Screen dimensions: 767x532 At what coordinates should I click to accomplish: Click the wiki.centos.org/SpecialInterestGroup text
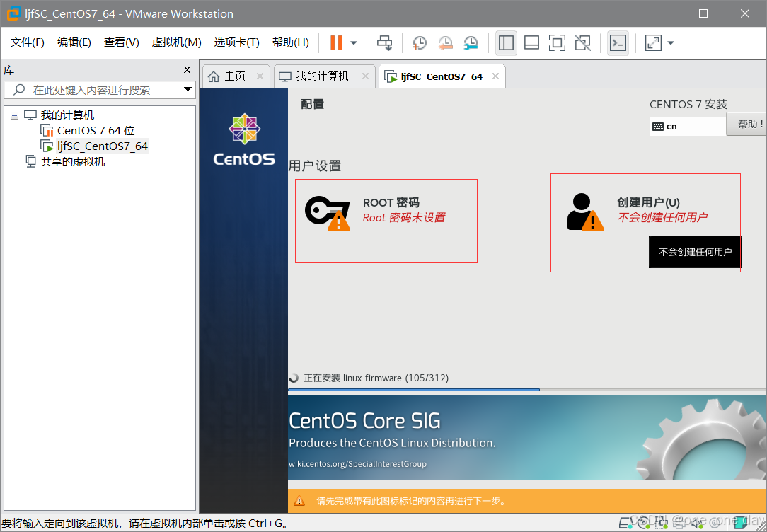357,464
